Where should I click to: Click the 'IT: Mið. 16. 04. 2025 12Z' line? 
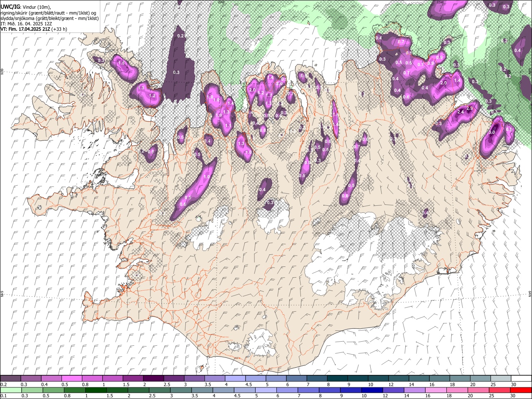[x=25, y=24]
